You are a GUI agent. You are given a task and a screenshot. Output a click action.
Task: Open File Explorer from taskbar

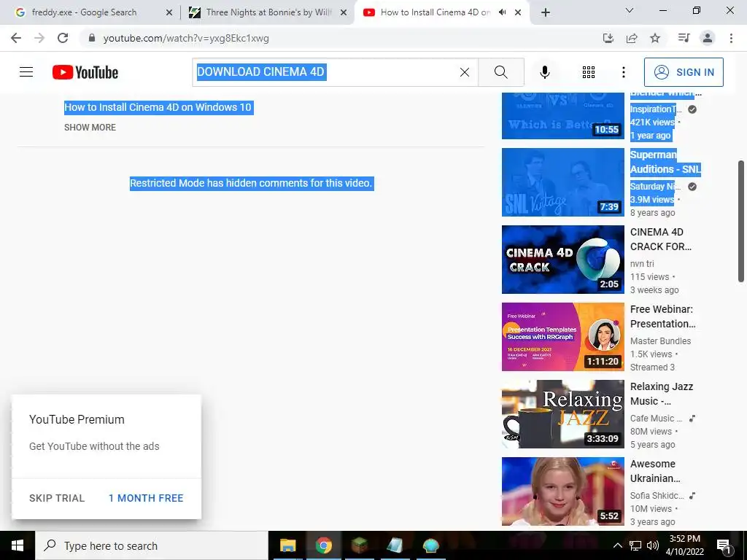pos(287,545)
